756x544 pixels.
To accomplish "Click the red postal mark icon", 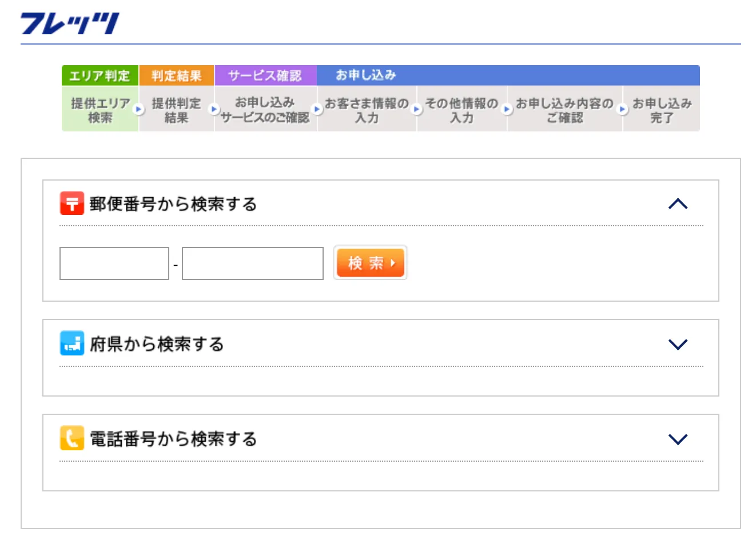I will 72,203.
